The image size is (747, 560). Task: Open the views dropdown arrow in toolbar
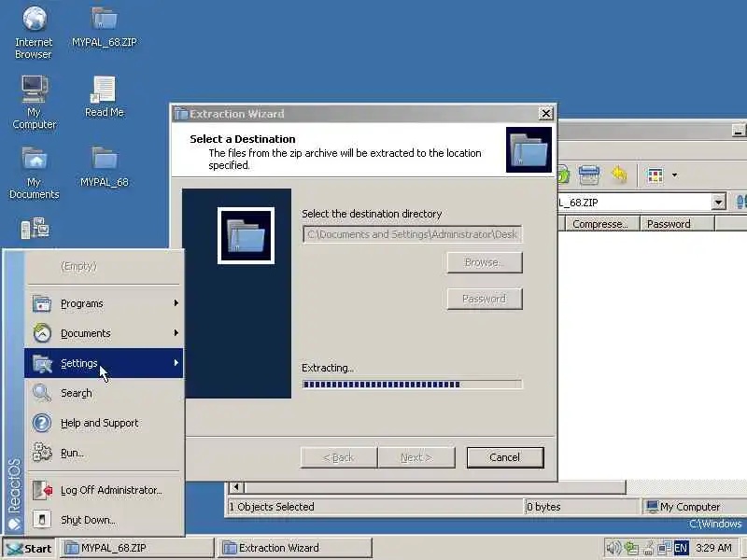click(x=674, y=175)
